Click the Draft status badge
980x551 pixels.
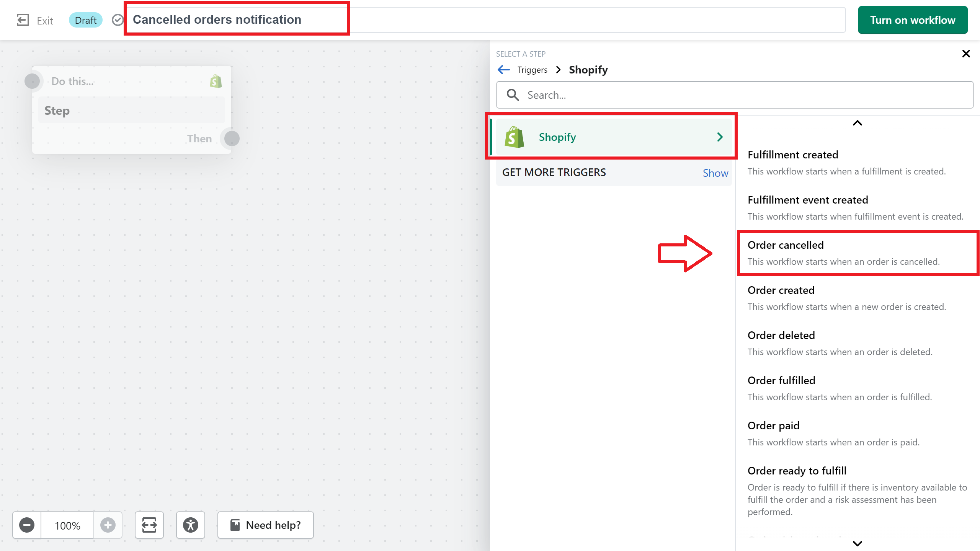coord(86,20)
